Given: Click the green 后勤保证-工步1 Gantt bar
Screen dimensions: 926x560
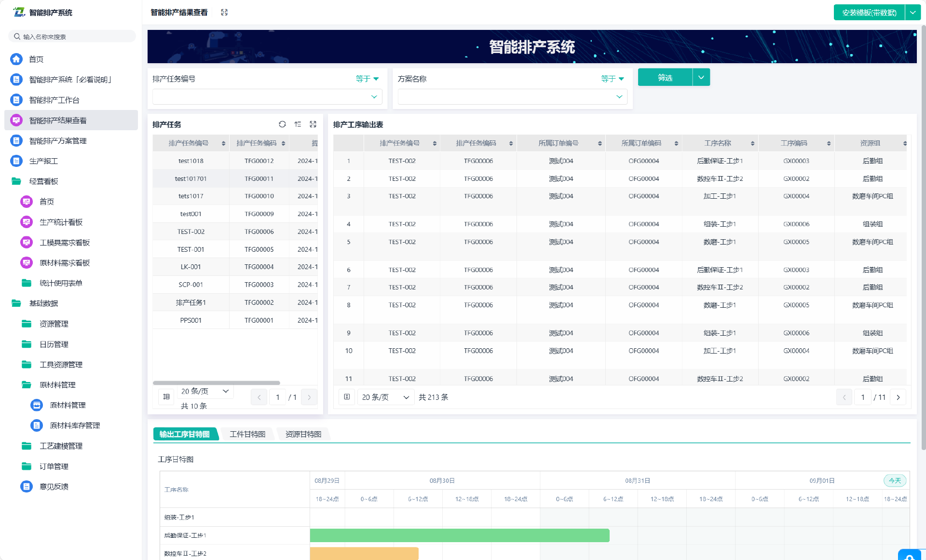Looking at the screenshot, I should (459, 535).
